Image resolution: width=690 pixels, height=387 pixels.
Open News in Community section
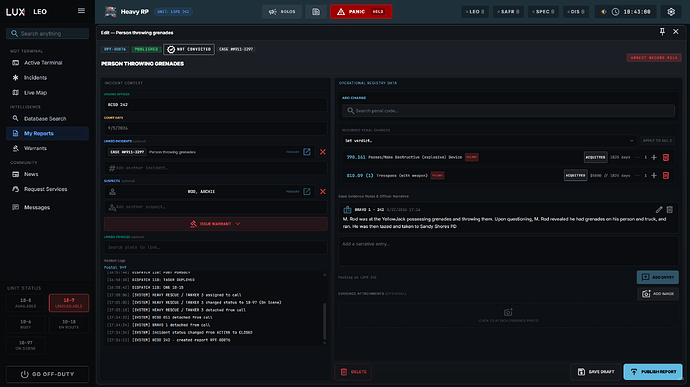coord(48,174)
